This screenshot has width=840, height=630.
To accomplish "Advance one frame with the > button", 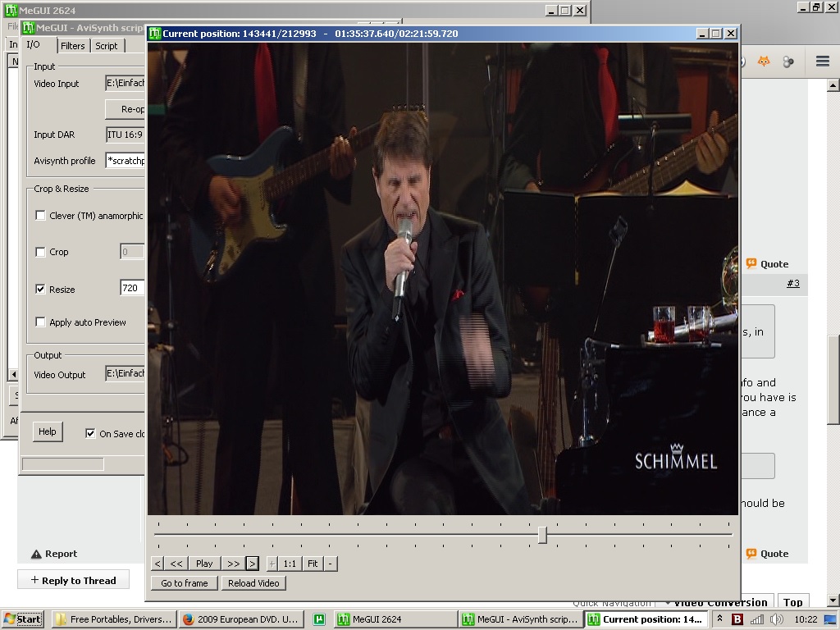I will tap(253, 564).
